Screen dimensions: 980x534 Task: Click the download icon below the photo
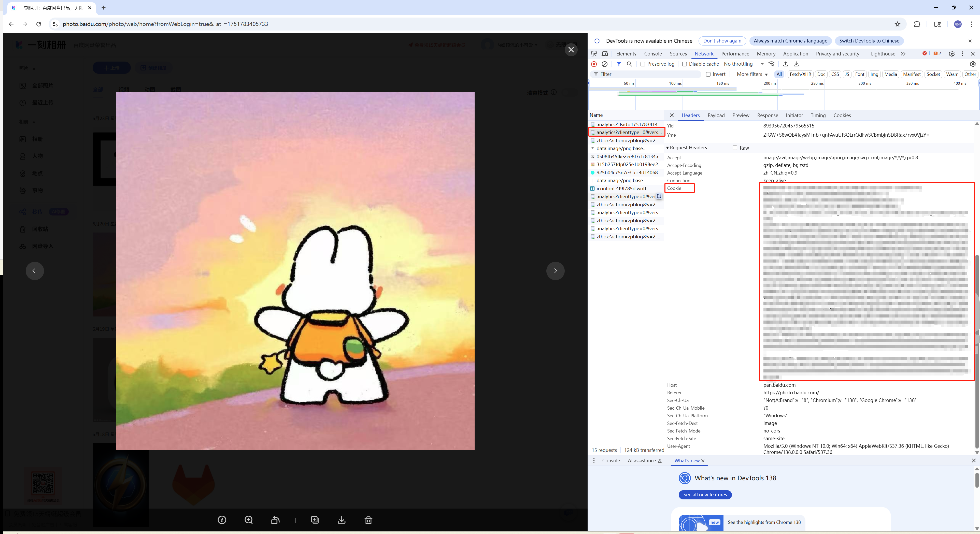[342, 520]
